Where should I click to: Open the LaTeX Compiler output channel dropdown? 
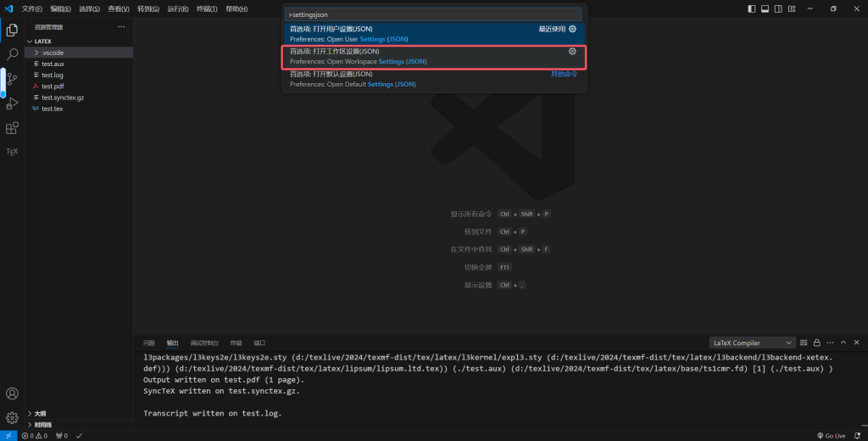753,343
